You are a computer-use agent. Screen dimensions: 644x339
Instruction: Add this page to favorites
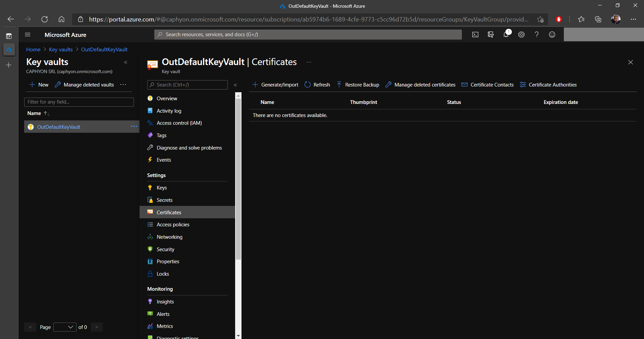pos(540,19)
